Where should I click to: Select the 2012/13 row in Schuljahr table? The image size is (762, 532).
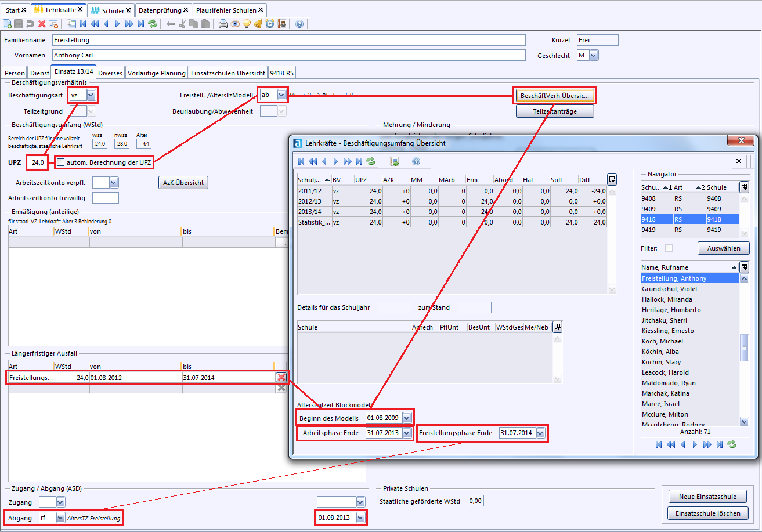click(452, 201)
